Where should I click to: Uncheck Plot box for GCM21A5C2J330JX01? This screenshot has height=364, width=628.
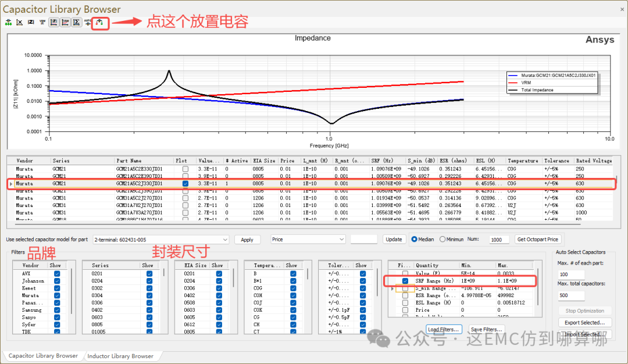pyautogui.click(x=185, y=183)
